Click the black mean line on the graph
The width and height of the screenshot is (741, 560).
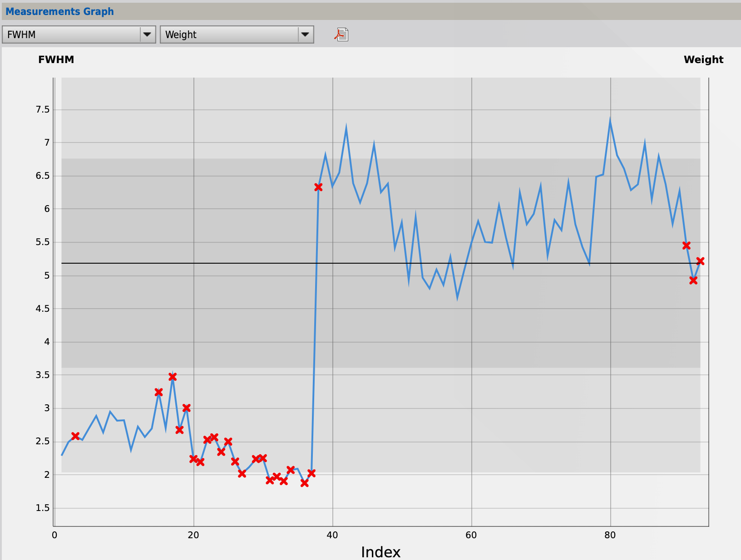(x=380, y=263)
